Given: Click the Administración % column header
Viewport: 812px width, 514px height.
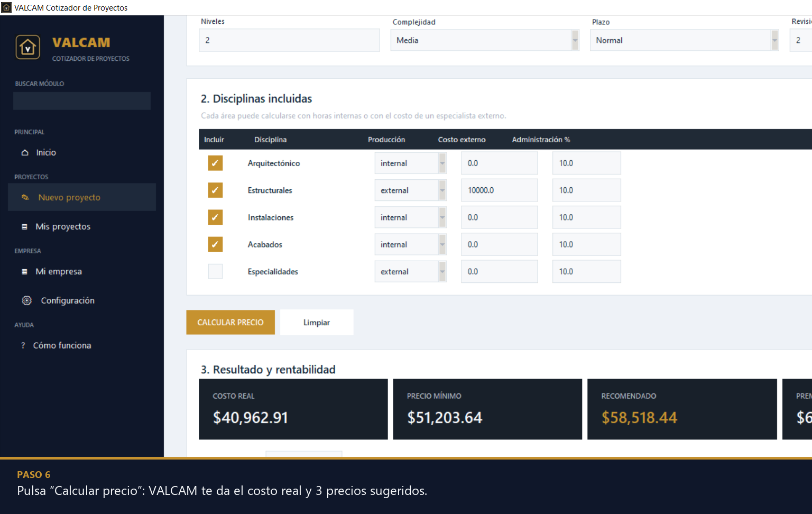Looking at the screenshot, I should (541, 140).
